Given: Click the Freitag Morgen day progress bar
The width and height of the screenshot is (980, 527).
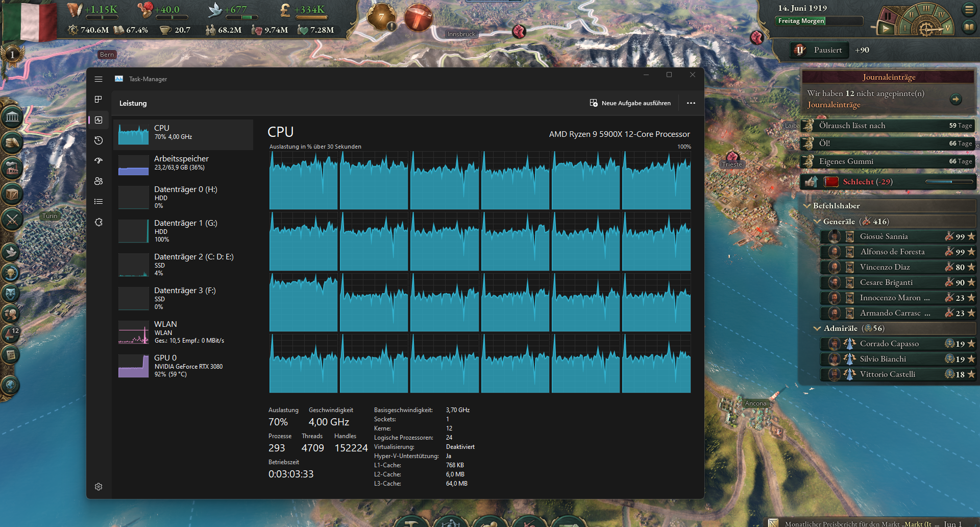Looking at the screenshot, I should (x=819, y=21).
